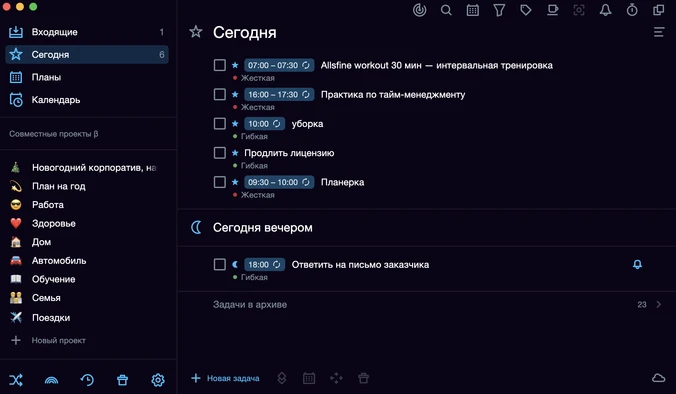
Task: Open the 07:00 – 07:30 time badge
Action: tap(279, 65)
